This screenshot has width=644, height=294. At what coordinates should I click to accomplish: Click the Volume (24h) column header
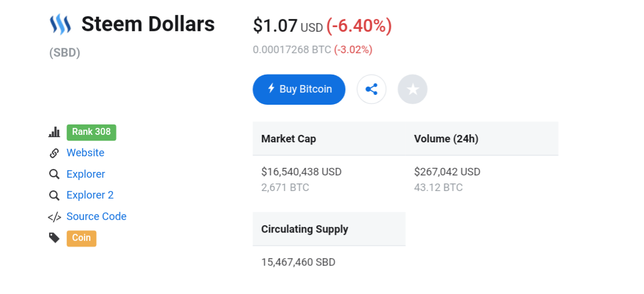coord(446,139)
